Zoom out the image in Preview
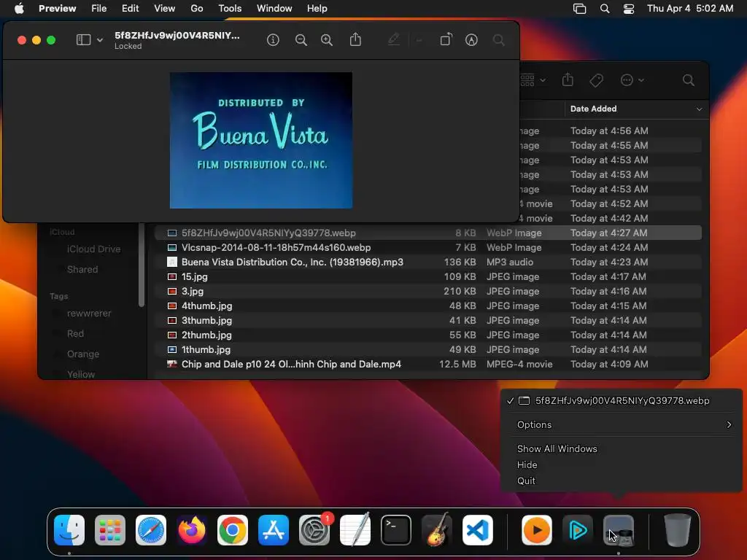Screen dimensions: 747x560 pos(301,40)
